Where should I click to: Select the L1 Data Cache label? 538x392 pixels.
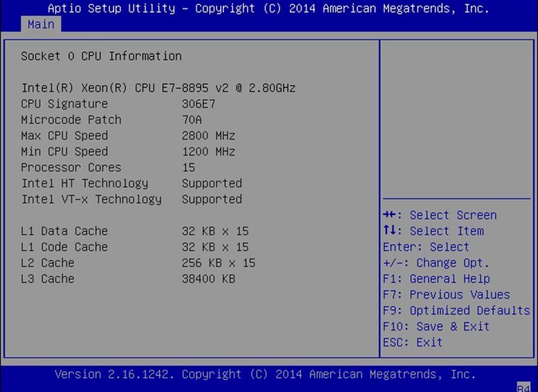tap(65, 231)
